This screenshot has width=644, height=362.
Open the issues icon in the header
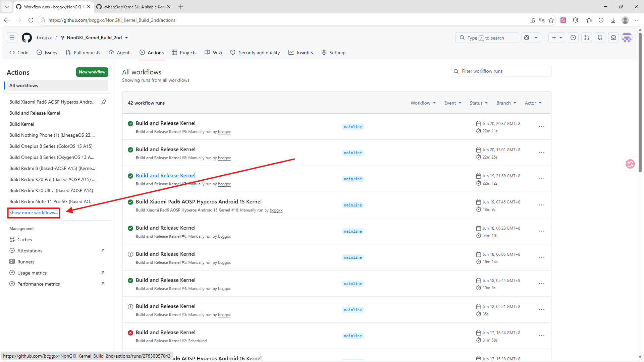[x=573, y=38]
